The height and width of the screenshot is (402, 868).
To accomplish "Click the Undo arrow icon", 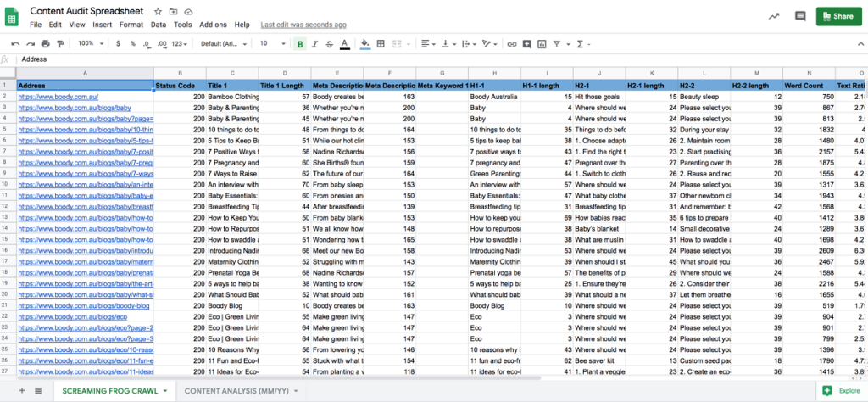I will click(15, 44).
